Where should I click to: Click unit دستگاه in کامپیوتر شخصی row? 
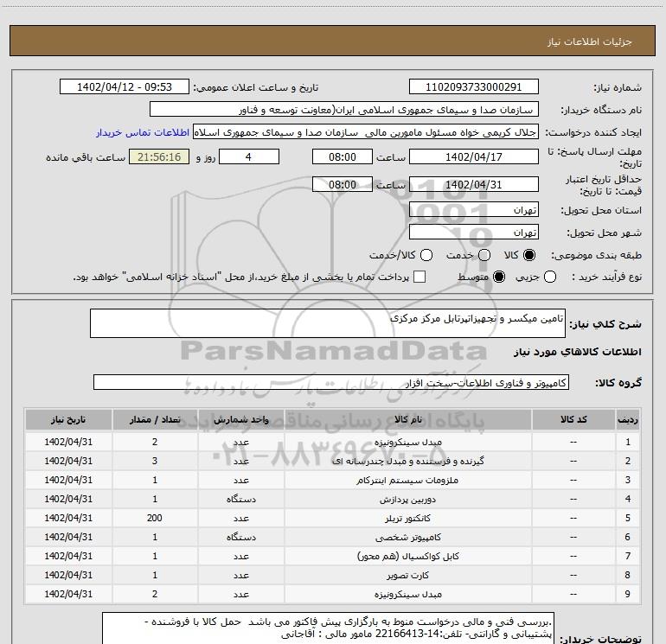[x=240, y=537]
